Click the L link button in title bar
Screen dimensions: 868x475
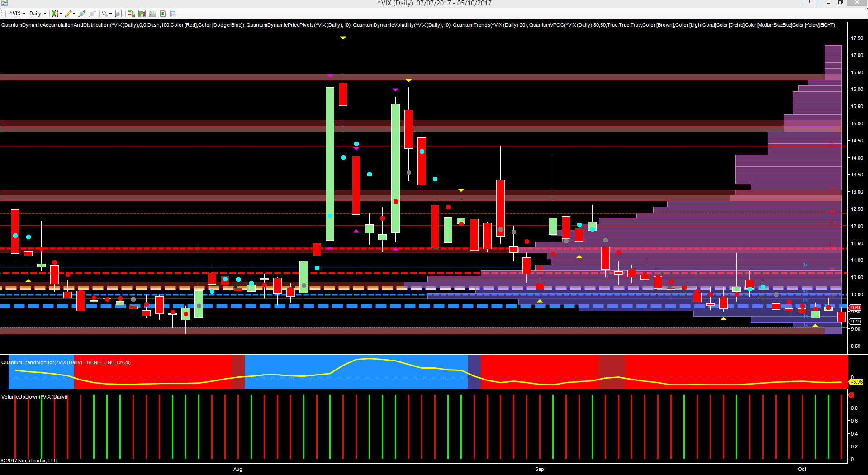click(x=810, y=3)
